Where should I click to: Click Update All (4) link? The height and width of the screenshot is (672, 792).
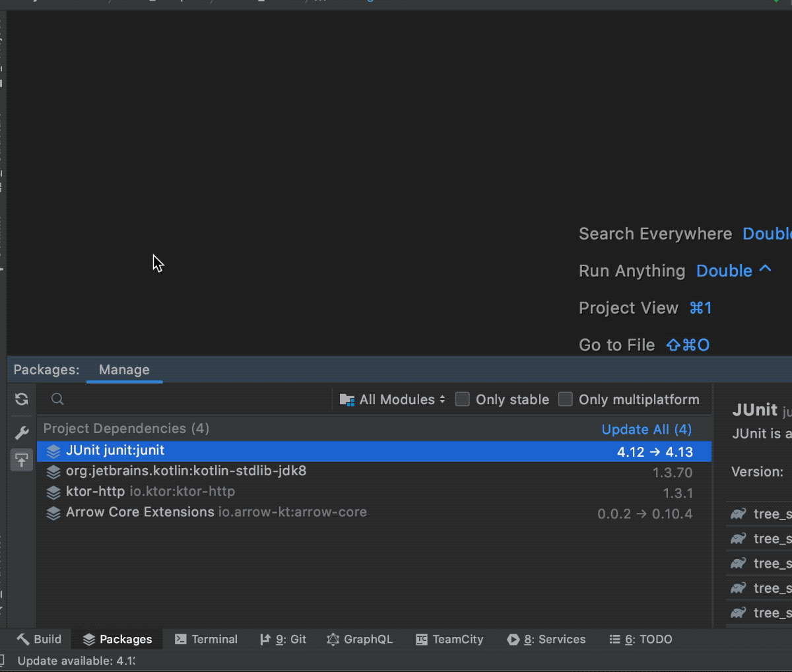647,429
